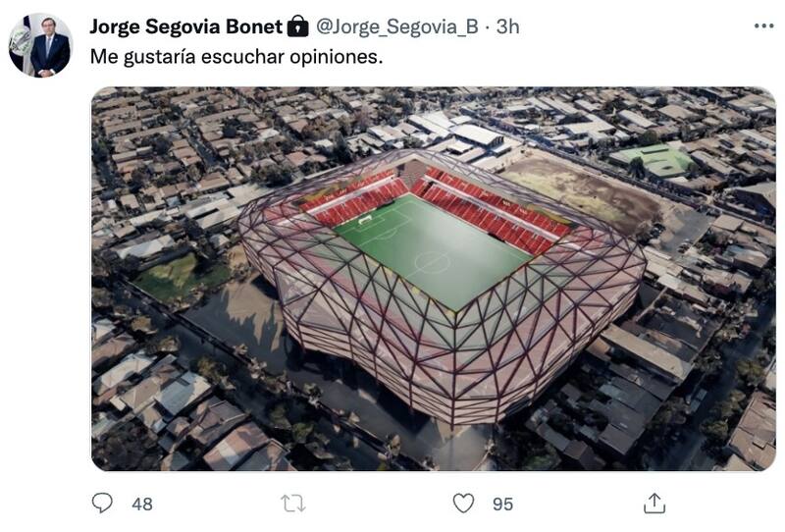
Task: Select the tweet text about opiniones
Action: click(x=236, y=57)
